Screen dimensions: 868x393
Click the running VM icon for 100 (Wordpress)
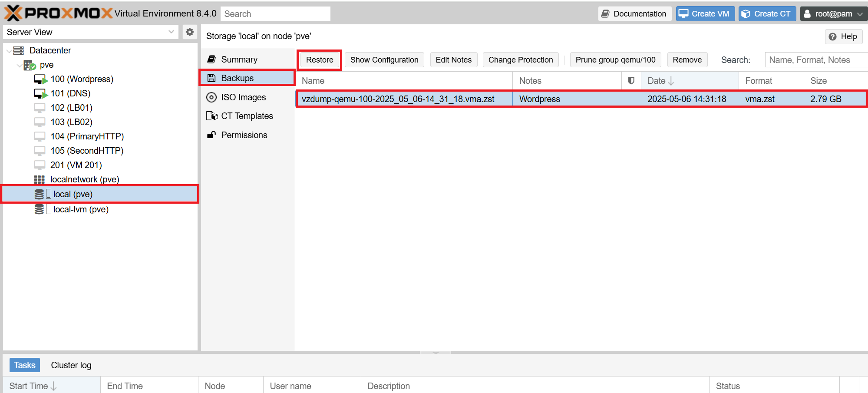[x=40, y=79]
